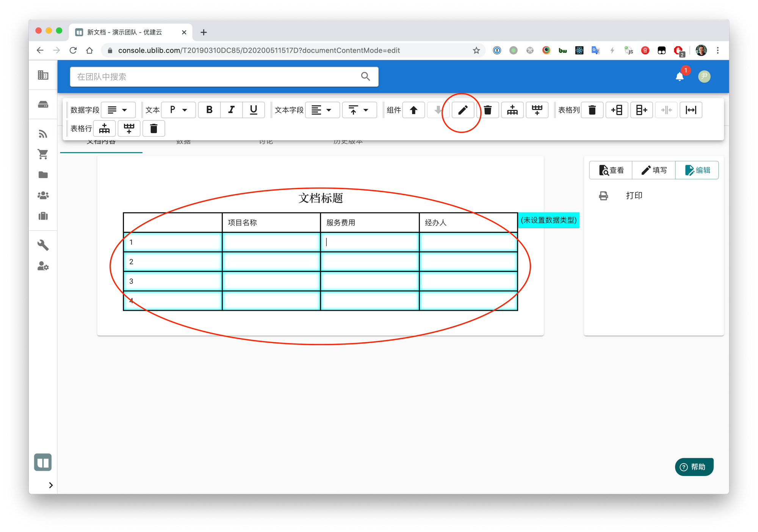Toggle underline text formatting
This screenshot has width=758, height=532.
(x=254, y=110)
